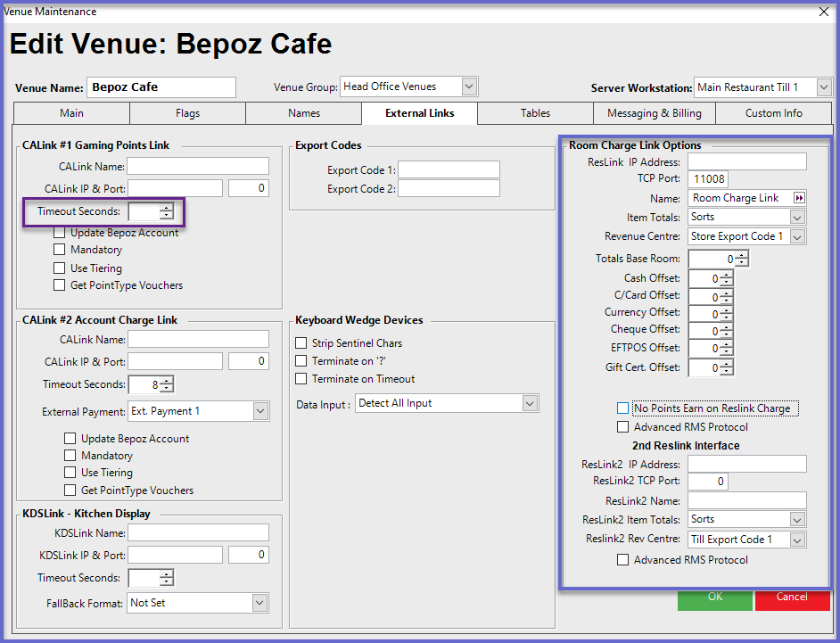Click the Totals Base Room spinner
Image resolution: width=840 pixels, height=643 pixels.
(x=719, y=259)
